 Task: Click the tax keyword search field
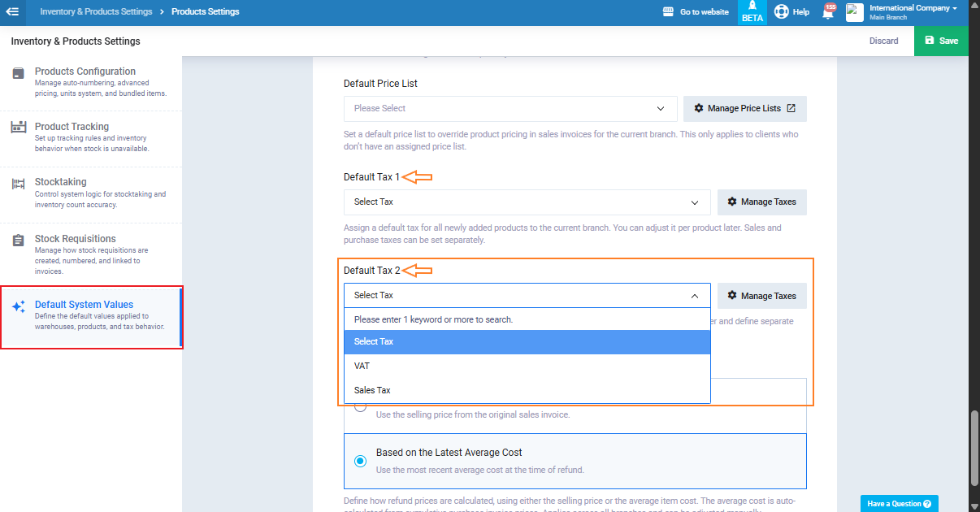coord(527,319)
